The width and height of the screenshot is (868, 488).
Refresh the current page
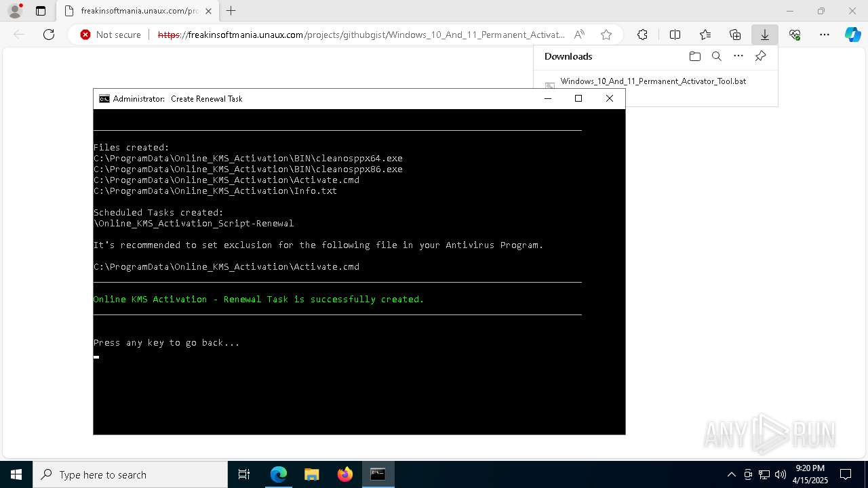click(49, 35)
